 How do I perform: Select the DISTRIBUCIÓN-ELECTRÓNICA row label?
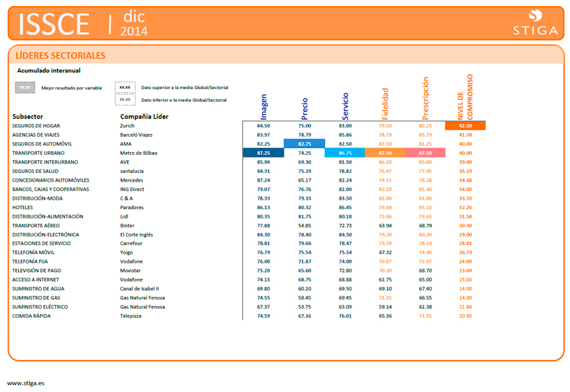pyautogui.click(x=46, y=235)
